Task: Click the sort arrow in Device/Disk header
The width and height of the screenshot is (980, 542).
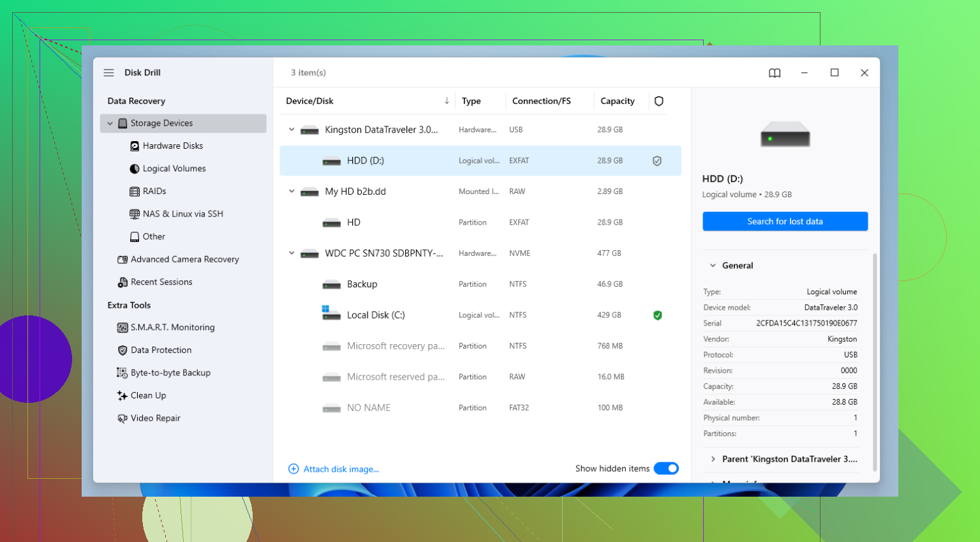Action: [447, 101]
